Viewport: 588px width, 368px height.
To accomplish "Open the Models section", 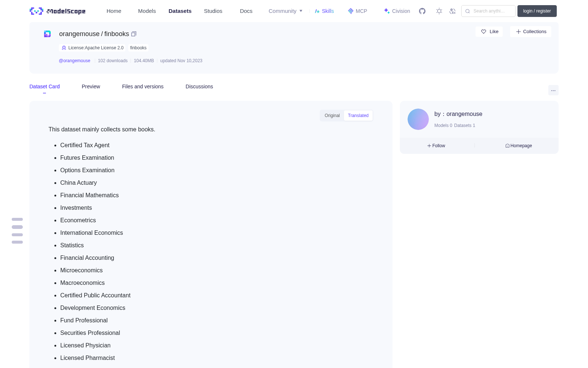I will pyautogui.click(x=147, y=11).
